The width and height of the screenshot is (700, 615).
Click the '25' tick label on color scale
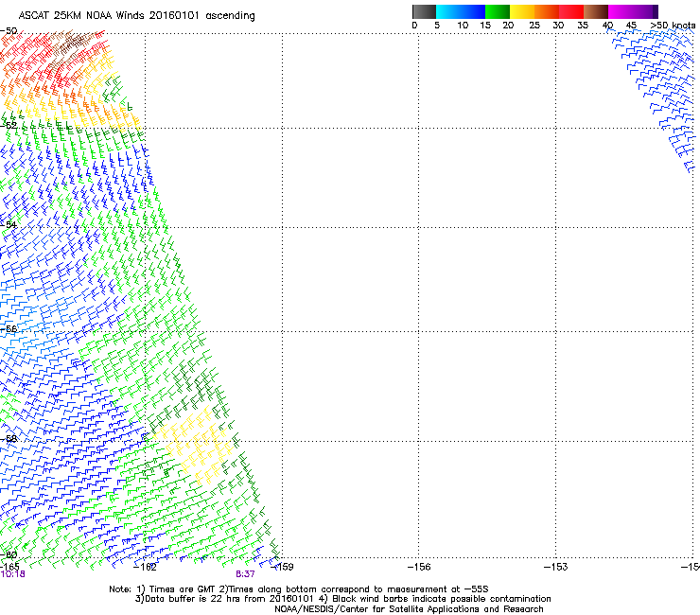534,26
